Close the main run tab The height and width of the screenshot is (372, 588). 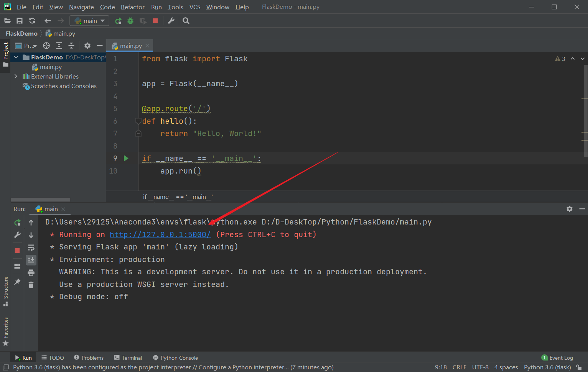63,209
